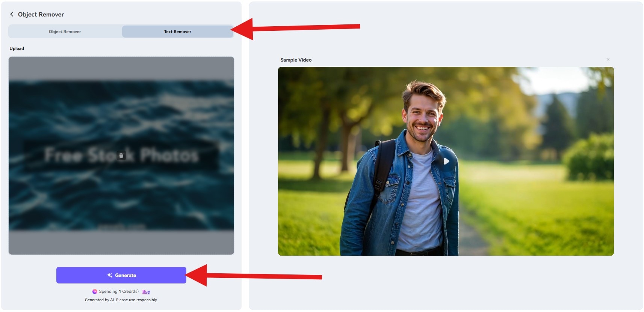644x312 pixels.
Task: Play the sample video
Action: click(x=446, y=161)
